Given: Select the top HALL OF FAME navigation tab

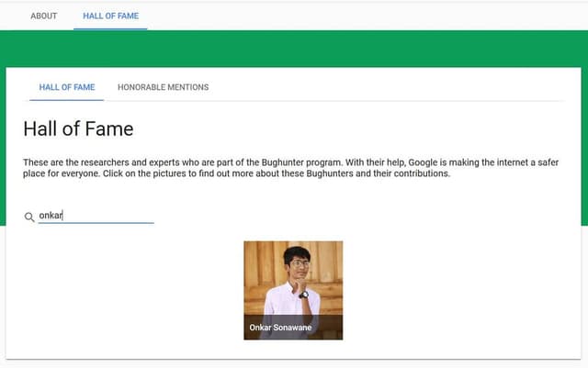Looking at the screenshot, I should pyautogui.click(x=110, y=17).
